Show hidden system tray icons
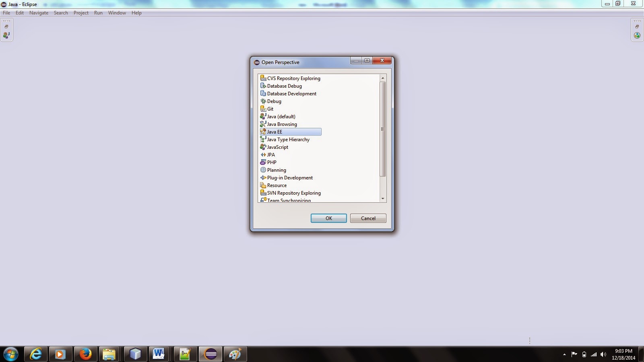 tap(564, 354)
